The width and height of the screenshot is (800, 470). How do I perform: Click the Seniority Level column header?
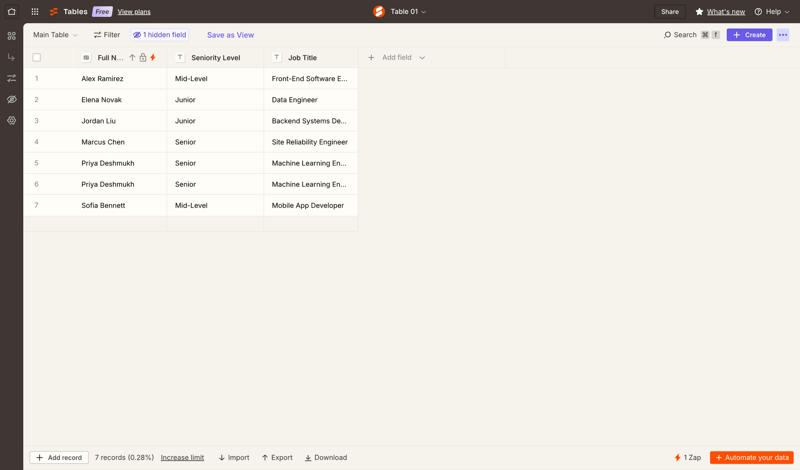click(215, 58)
